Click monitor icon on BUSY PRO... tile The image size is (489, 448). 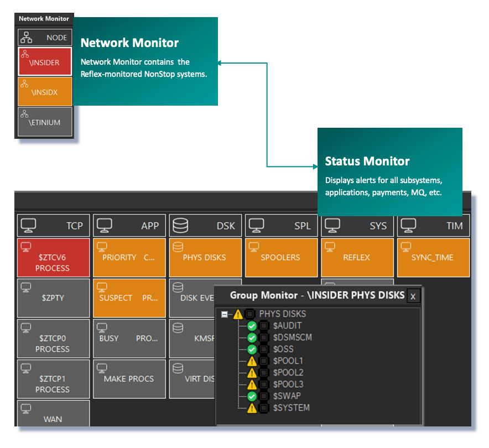pos(102,327)
